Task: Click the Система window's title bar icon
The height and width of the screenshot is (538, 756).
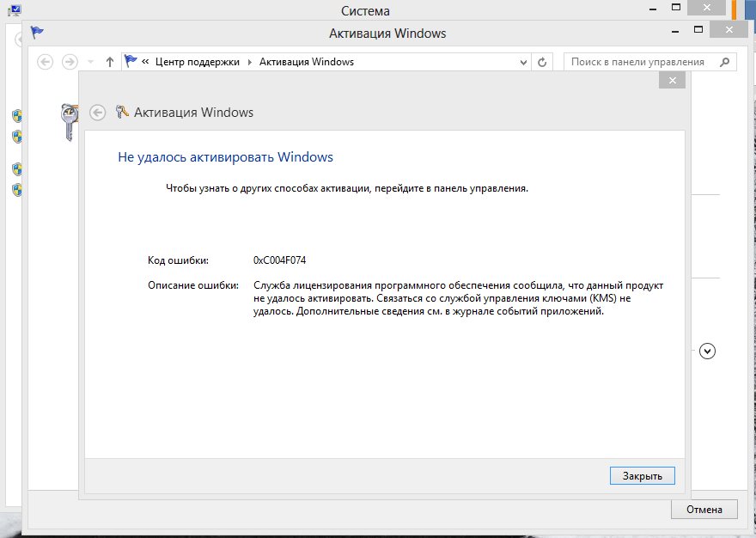Action: pos(15,9)
